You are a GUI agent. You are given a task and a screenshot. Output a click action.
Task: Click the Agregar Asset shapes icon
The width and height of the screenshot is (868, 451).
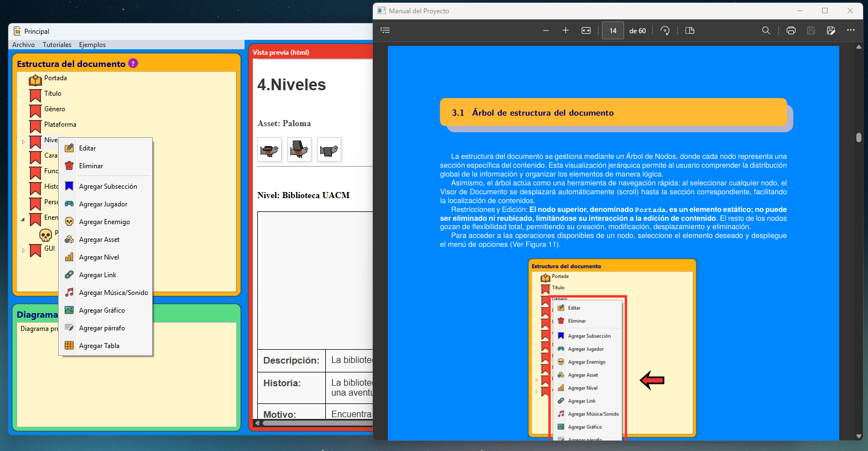[x=69, y=239]
